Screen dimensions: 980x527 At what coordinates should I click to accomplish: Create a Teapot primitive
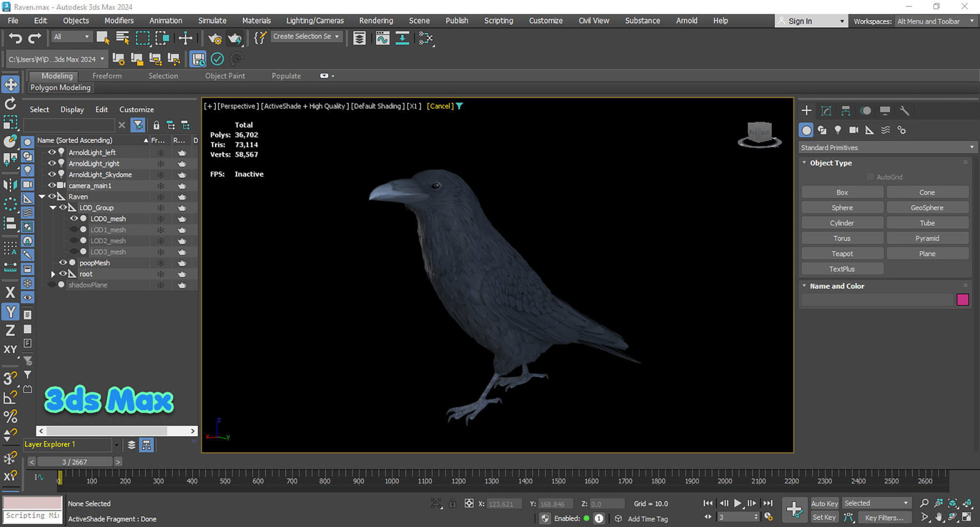pos(842,253)
